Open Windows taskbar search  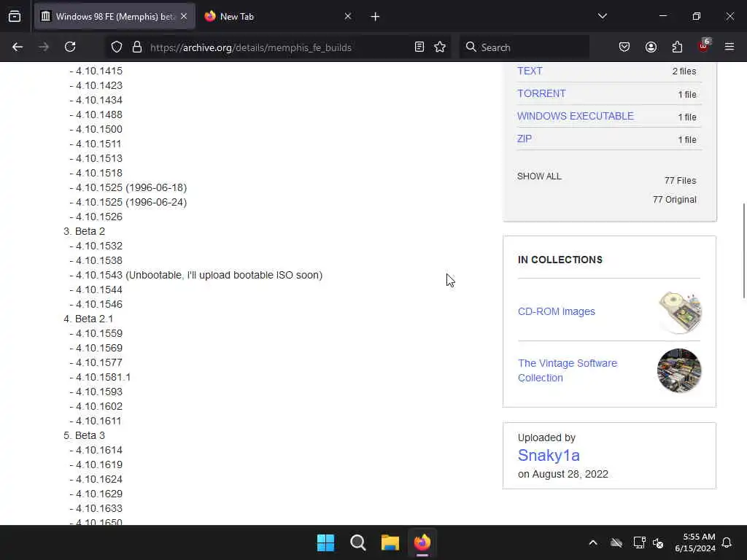pyautogui.click(x=357, y=542)
